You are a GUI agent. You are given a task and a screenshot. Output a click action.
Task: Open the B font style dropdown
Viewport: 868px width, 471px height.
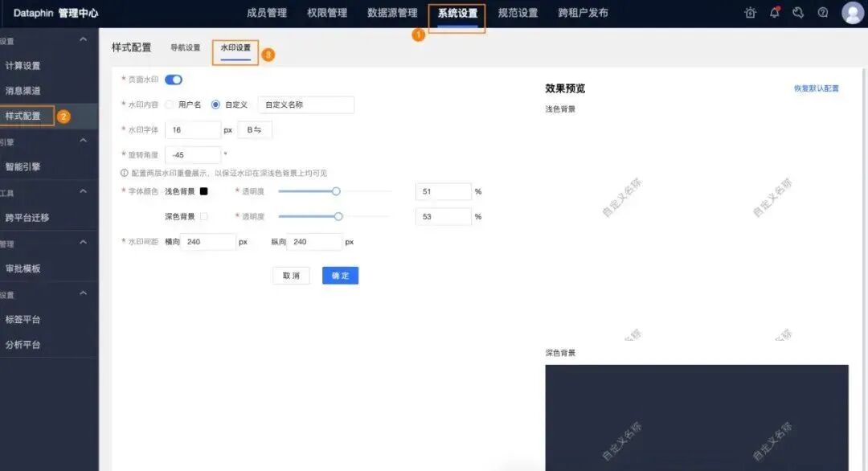[x=255, y=130]
